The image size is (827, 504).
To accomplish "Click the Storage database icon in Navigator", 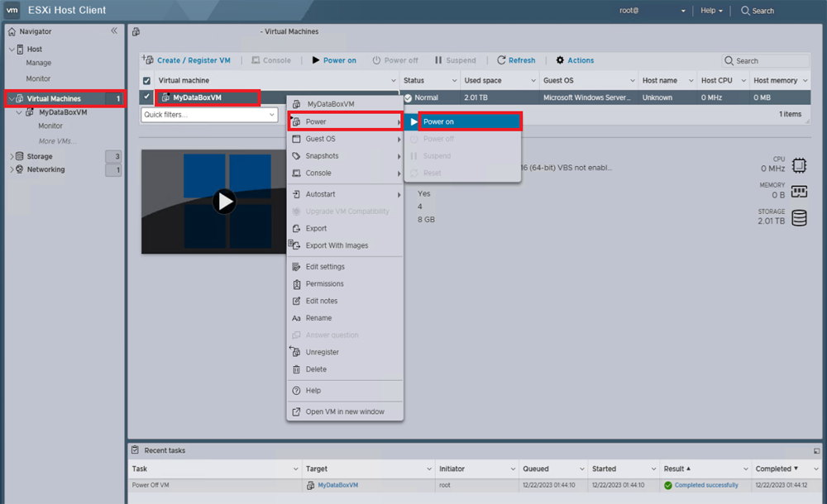I will 20,156.
